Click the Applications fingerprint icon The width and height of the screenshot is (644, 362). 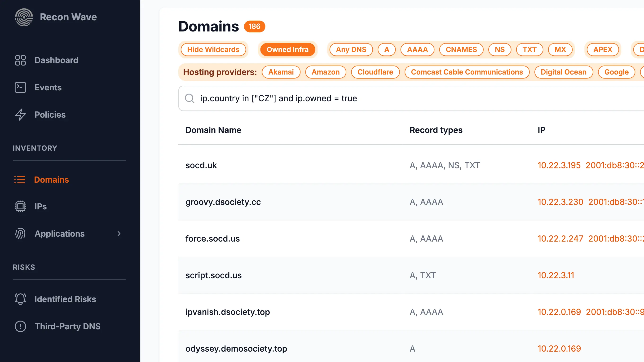[20, 234]
